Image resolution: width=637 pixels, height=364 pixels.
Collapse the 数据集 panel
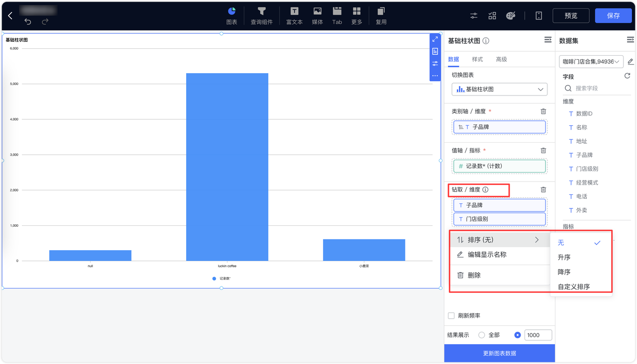630,40
